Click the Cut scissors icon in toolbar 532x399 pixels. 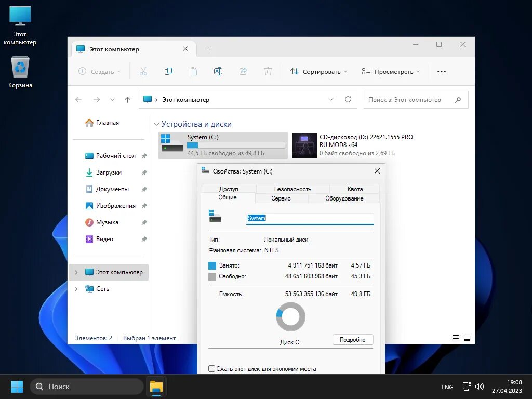pos(143,71)
